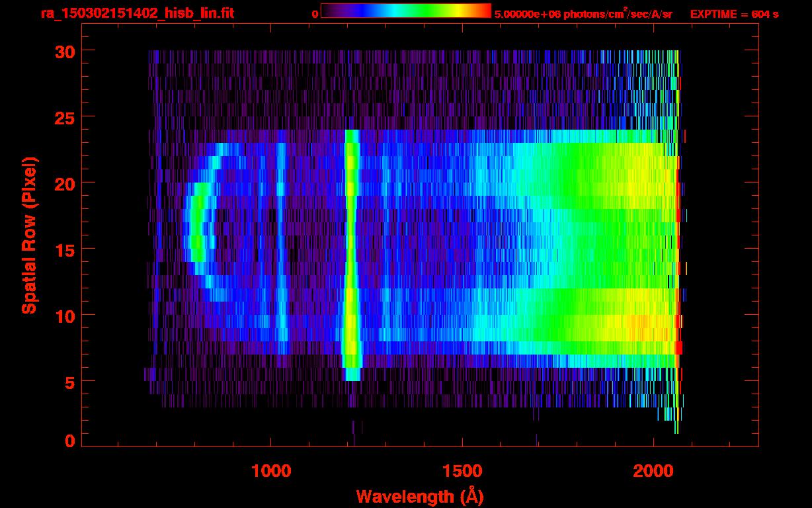Click the x-axis tick label 1000
Screen dimensions: 812x508
[x=271, y=471]
